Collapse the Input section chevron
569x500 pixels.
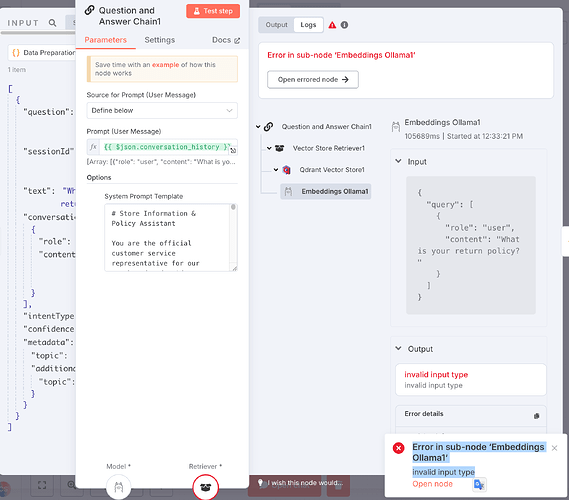[x=398, y=161]
